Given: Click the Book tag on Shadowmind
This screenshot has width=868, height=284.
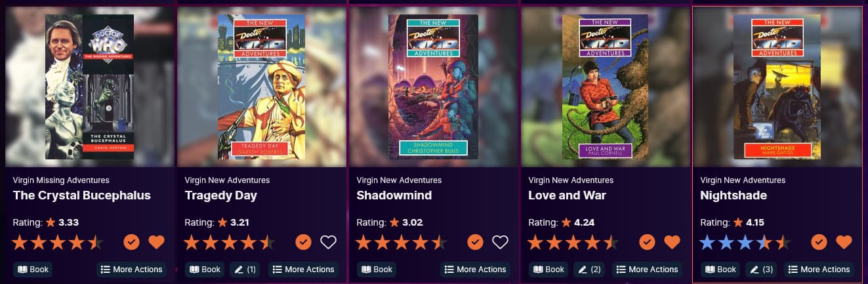Looking at the screenshot, I should coord(377,269).
